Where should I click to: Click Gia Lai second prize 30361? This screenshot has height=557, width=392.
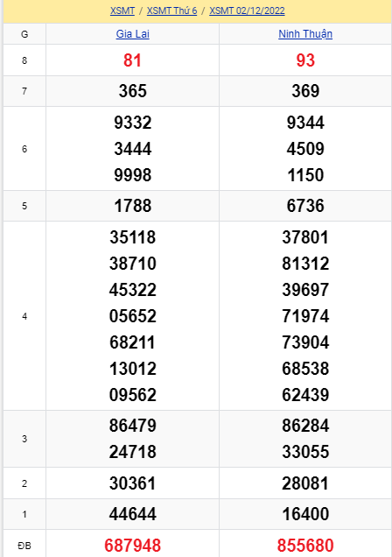click(x=133, y=483)
